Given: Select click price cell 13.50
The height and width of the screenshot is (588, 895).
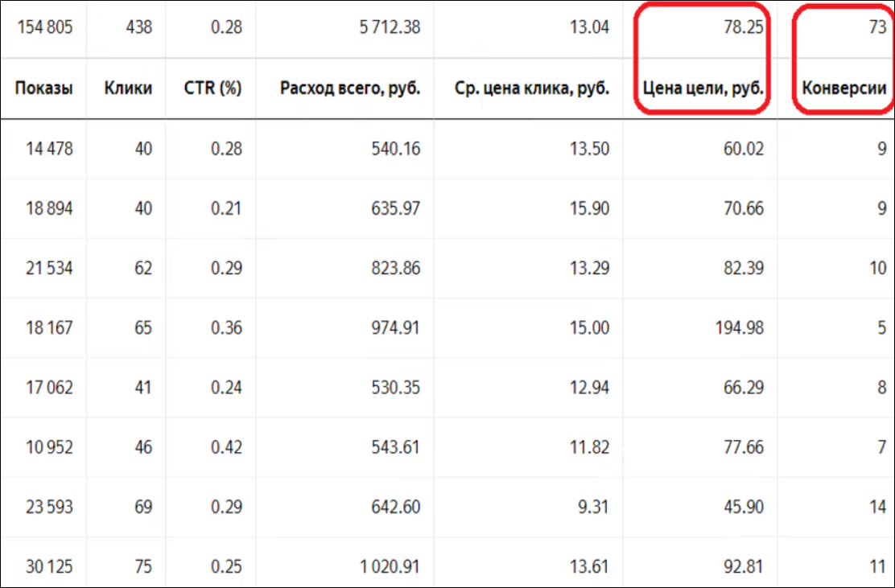Looking at the screenshot, I should click(589, 149).
